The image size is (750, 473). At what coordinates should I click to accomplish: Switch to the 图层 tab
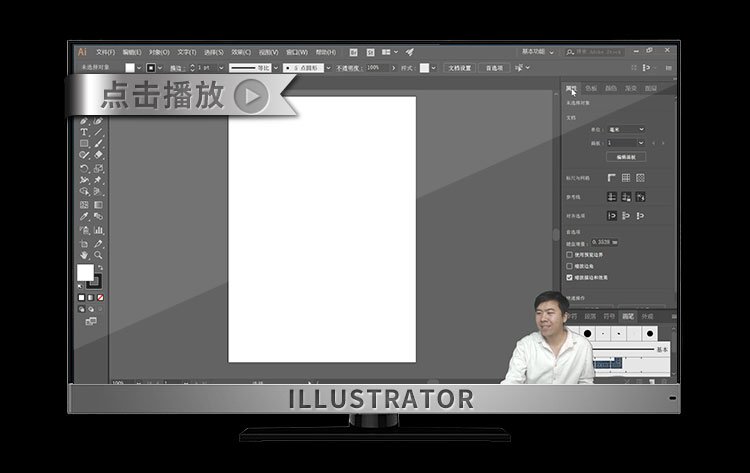[x=651, y=88]
